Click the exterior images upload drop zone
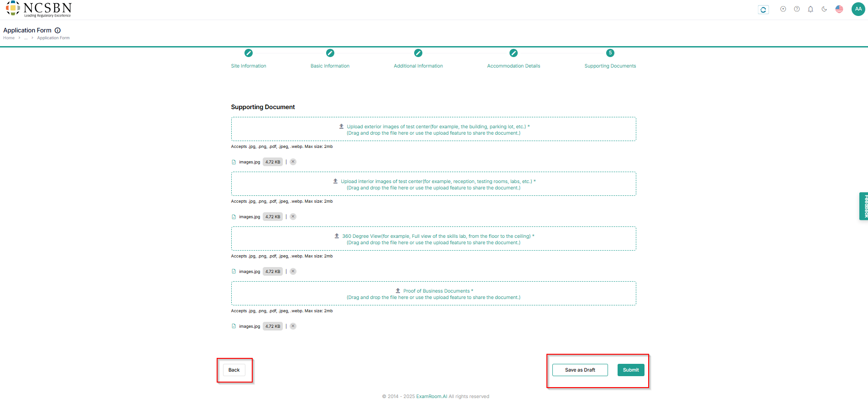 pos(433,129)
